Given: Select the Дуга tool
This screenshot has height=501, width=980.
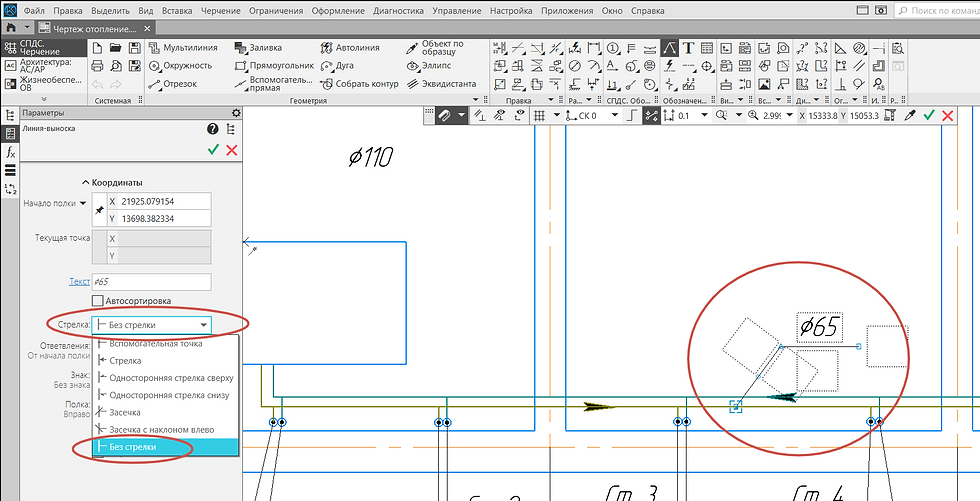Looking at the screenshot, I should pyautogui.click(x=337, y=66).
